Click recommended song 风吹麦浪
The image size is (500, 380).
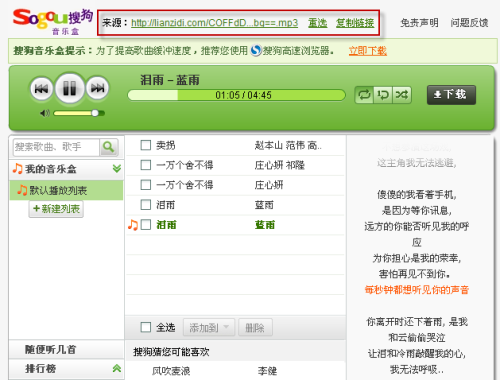[x=171, y=371]
